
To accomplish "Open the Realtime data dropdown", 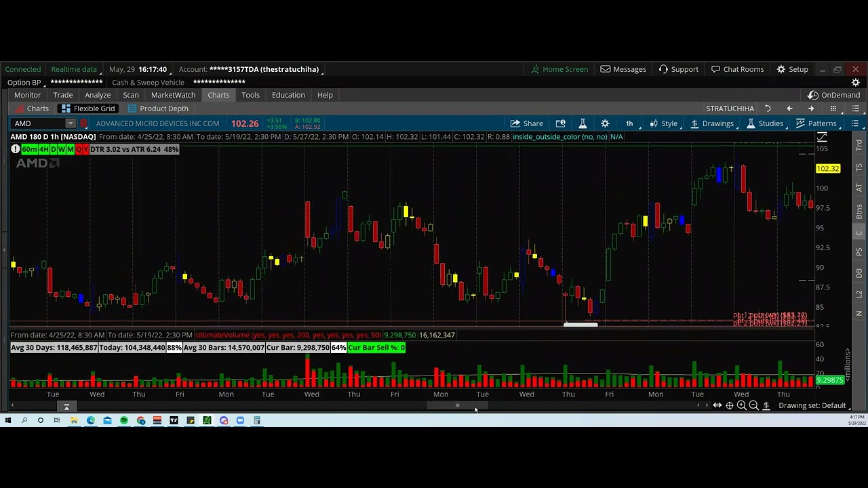I will pos(76,69).
